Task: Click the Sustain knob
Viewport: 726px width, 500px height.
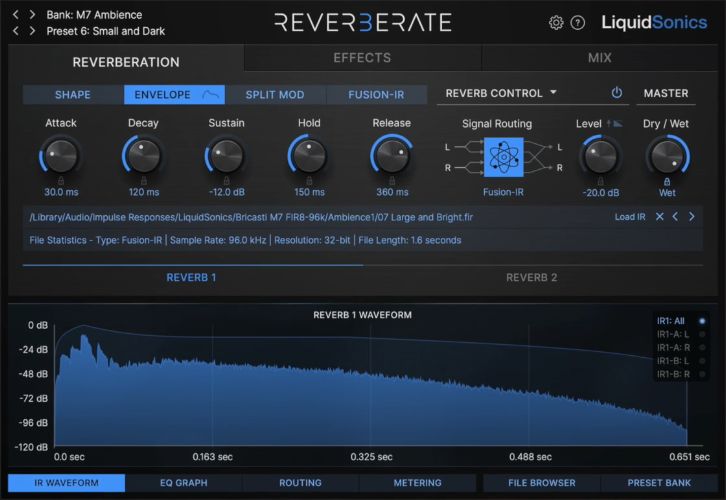Action: (226, 156)
